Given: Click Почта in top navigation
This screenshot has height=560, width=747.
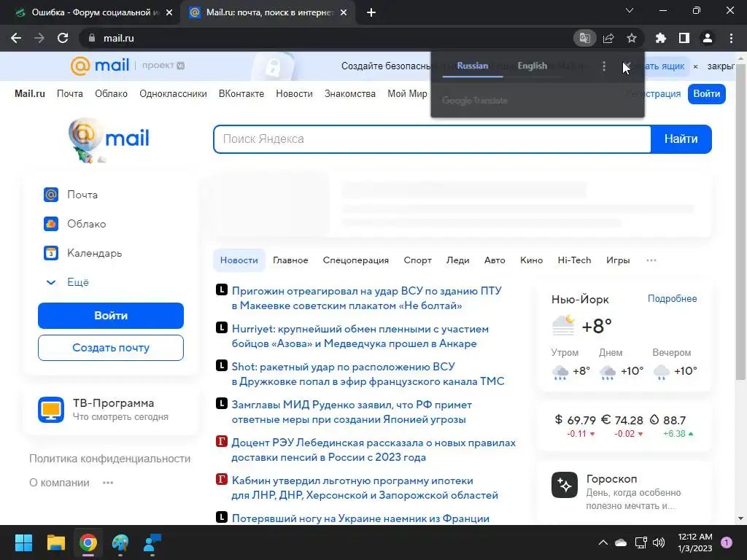Looking at the screenshot, I should 69,94.
